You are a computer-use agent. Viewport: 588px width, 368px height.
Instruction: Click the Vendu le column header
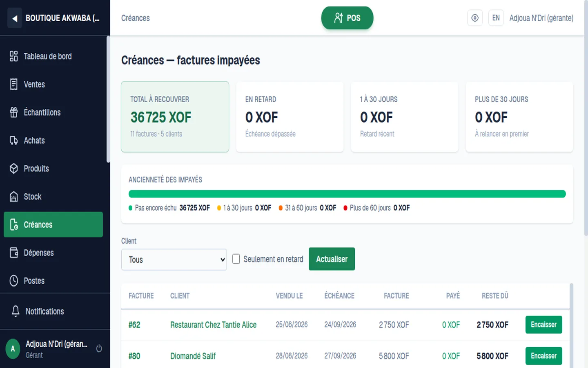289,296
